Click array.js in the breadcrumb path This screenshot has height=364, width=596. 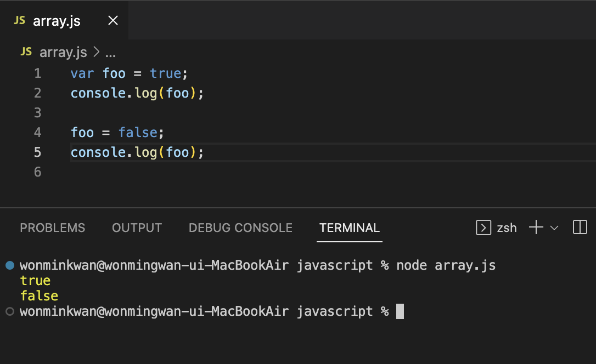point(63,52)
